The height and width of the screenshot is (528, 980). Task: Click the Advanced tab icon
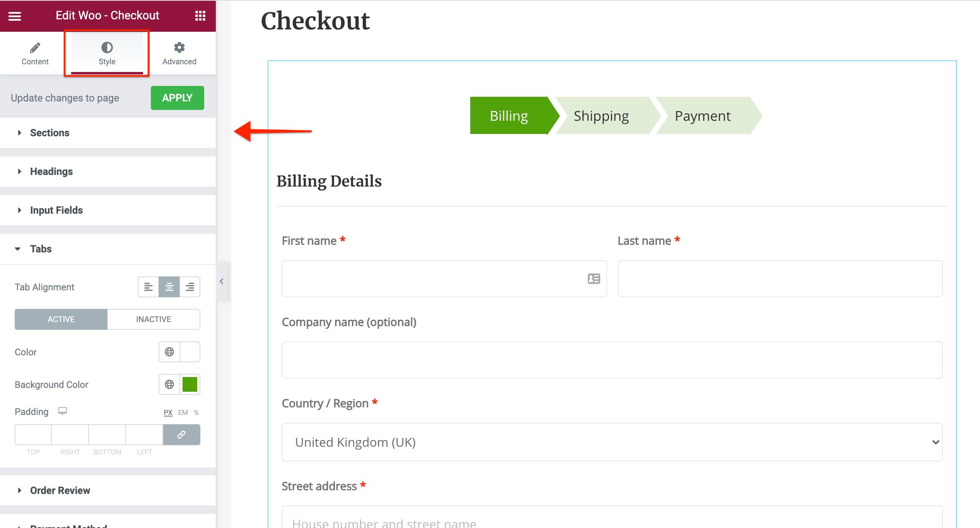pyautogui.click(x=179, y=48)
